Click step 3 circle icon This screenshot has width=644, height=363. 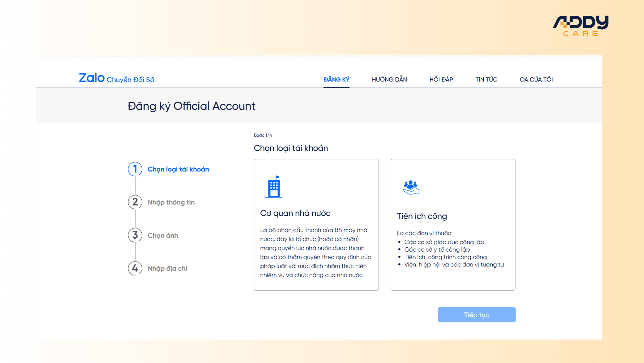(x=135, y=235)
